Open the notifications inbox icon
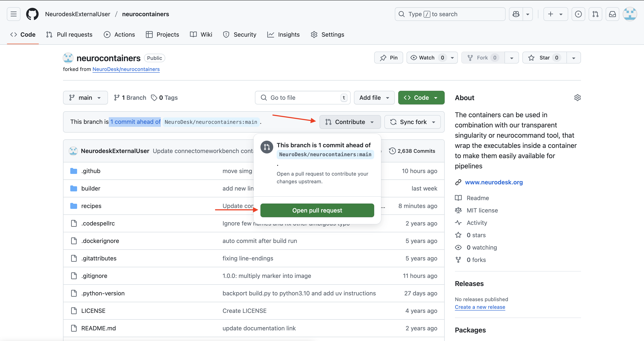 coord(612,14)
